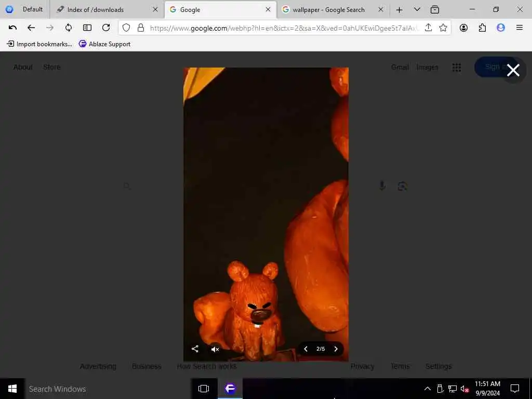Image resolution: width=532 pixels, height=399 pixels.
Task: Click the muted volume tray icon
Action: click(x=464, y=389)
